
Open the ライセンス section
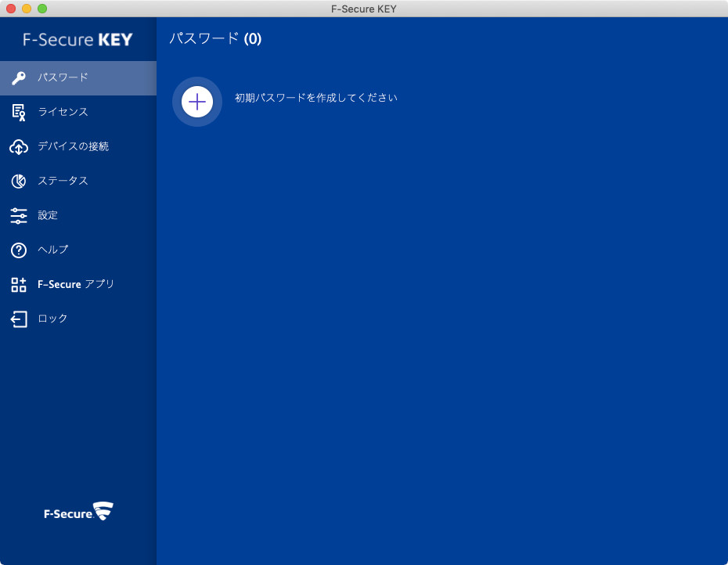coord(63,112)
